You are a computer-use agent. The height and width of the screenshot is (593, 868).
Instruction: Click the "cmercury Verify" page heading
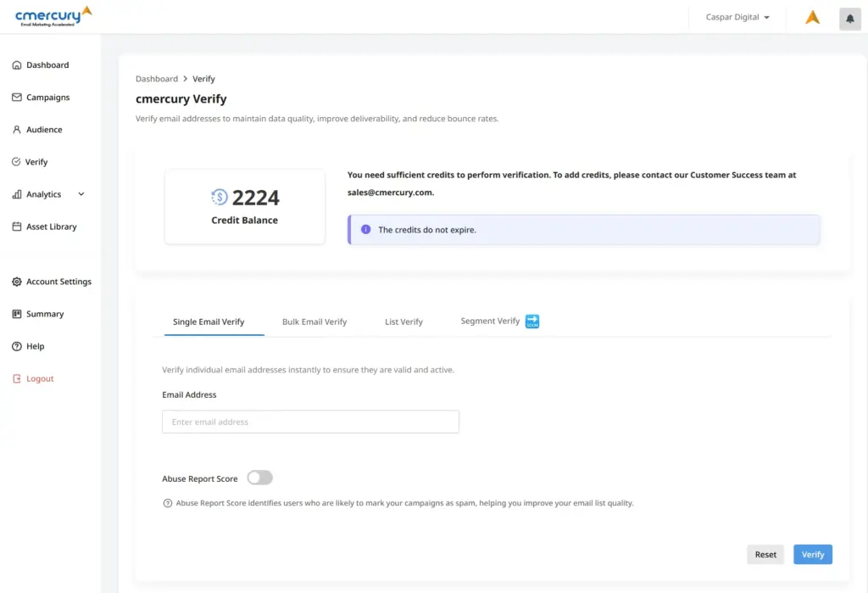click(181, 99)
